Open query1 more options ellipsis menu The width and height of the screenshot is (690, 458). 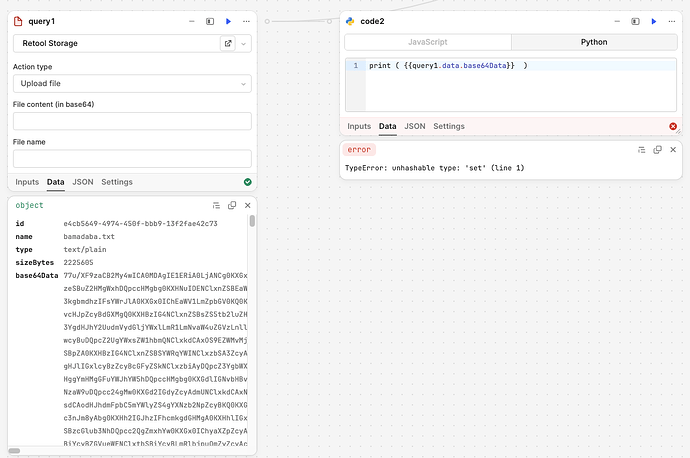(x=246, y=21)
